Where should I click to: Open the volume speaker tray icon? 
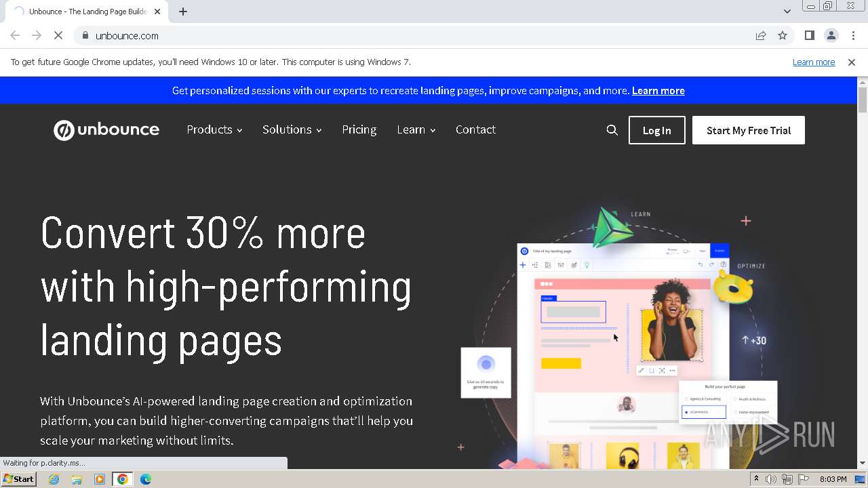click(771, 479)
